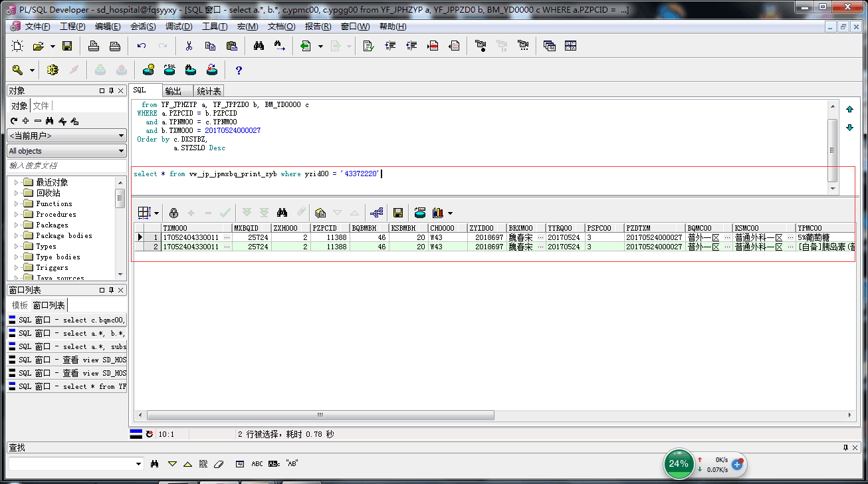
Task: Switch to the 统计表 tab
Action: point(209,91)
